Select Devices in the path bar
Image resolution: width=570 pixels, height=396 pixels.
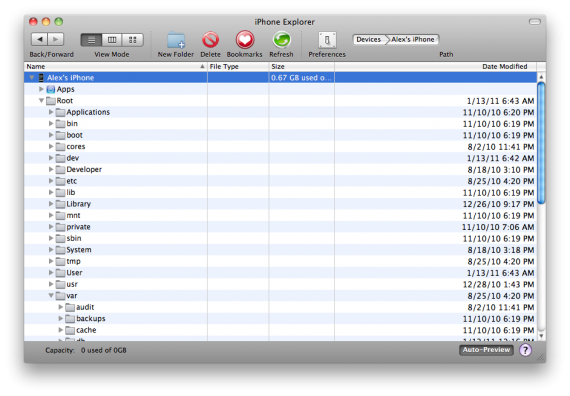[x=368, y=39]
